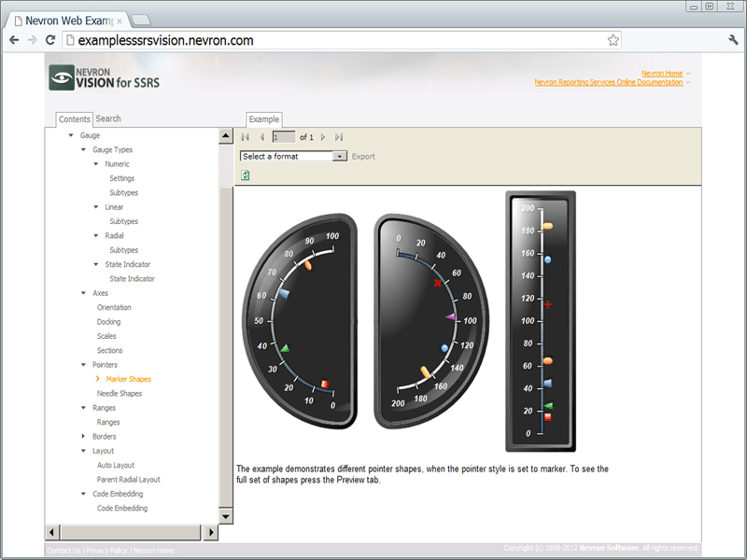Collapse the Ranges parent node

83,408
